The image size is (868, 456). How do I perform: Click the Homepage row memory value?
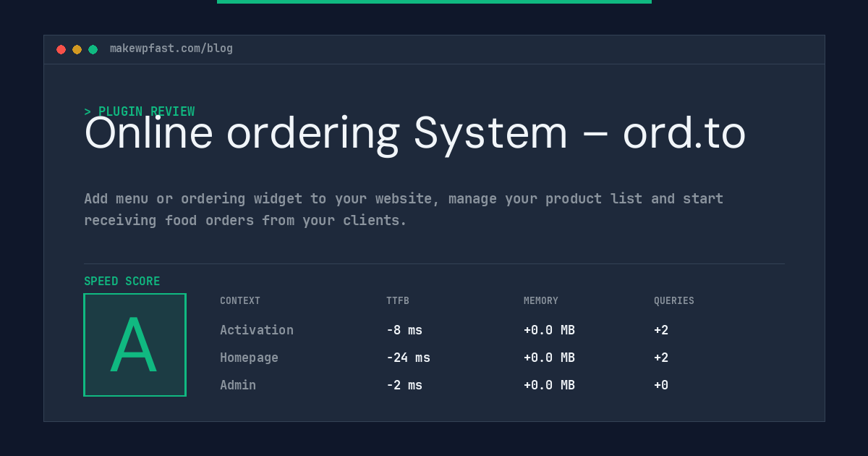[549, 358]
